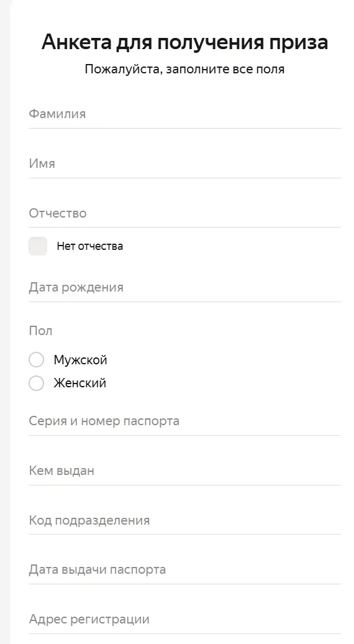Activate the Отчество input field
Viewport: 354px width, 644px height.
(184, 214)
